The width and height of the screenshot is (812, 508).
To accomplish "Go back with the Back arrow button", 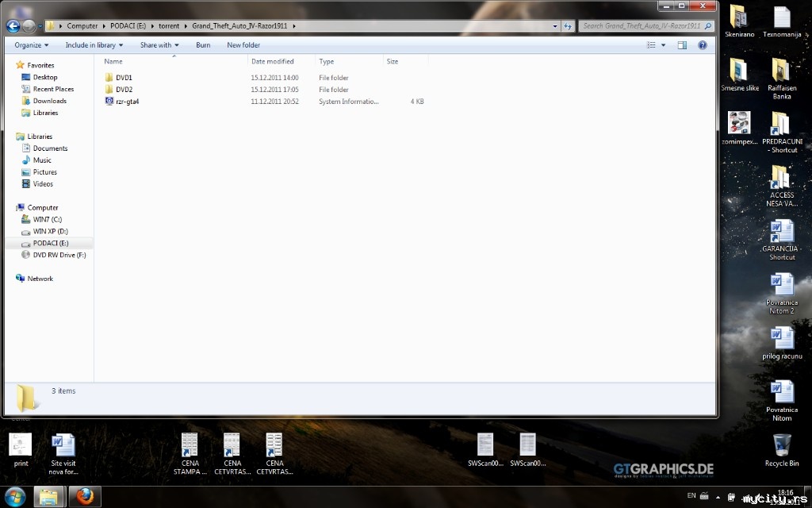I will coord(13,26).
